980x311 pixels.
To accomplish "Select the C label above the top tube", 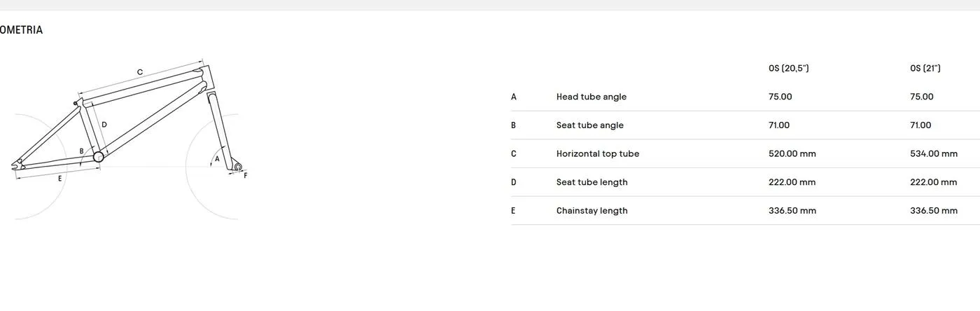I will point(140,72).
